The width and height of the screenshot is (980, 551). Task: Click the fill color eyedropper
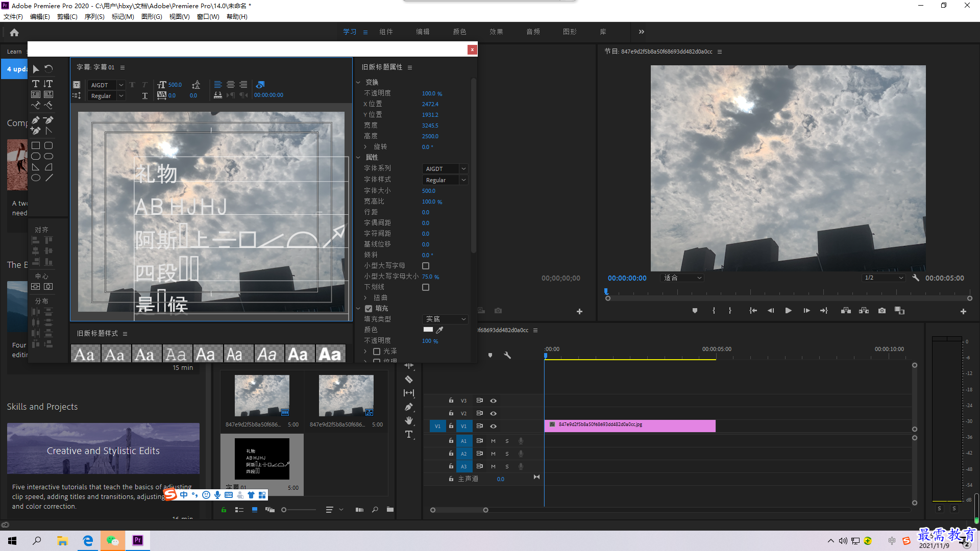pyautogui.click(x=439, y=330)
